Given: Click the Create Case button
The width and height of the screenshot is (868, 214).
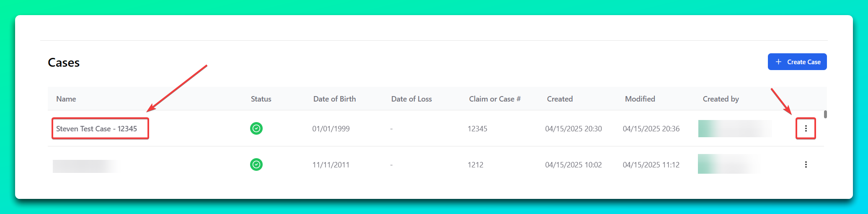Looking at the screenshot, I should 797,62.
